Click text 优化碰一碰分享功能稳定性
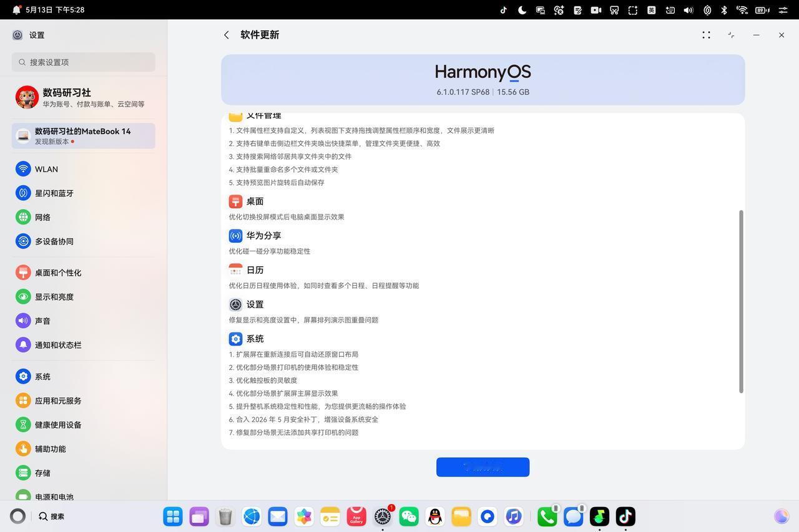The width and height of the screenshot is (799, 532). click(x=270, y=251)
